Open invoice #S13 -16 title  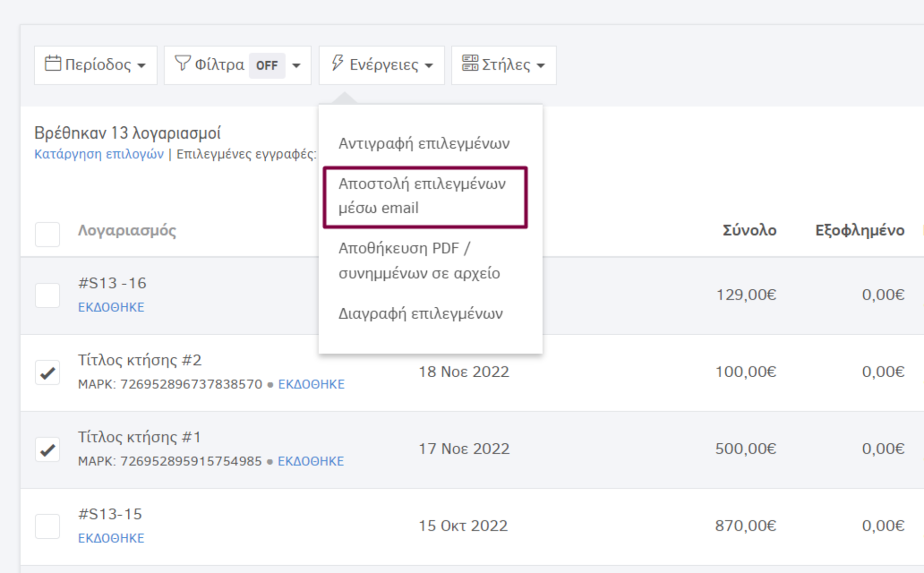pos(112,283)
